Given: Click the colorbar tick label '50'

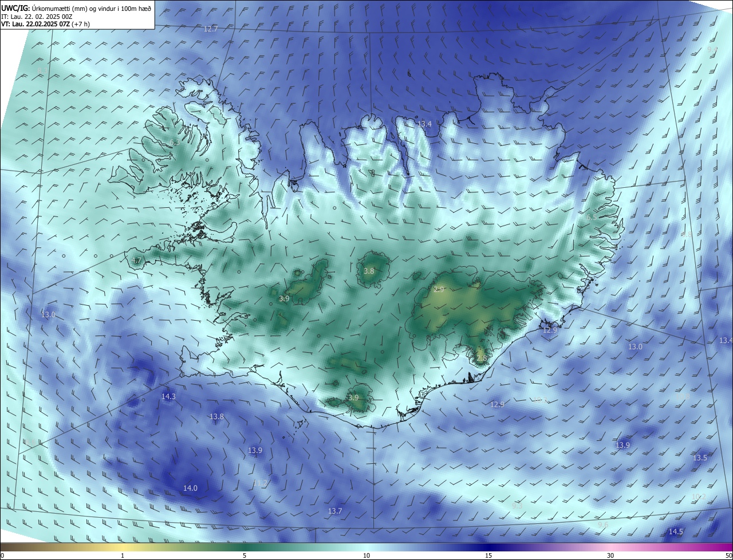Looking at the screenshot, I should [x=728, y=555].
